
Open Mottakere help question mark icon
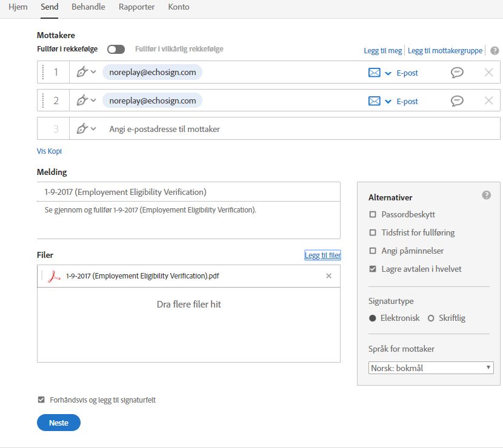click(x=495, y=51)
